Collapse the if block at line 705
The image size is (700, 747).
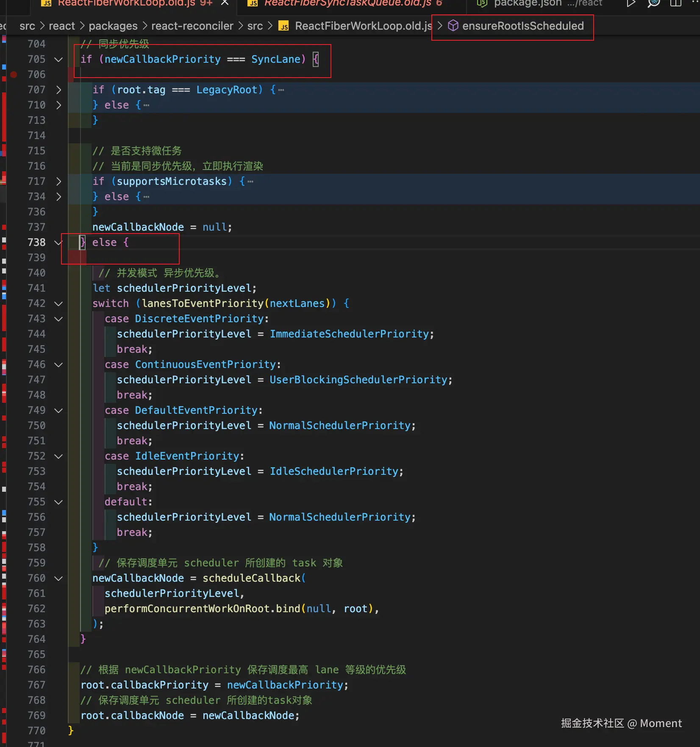click(x=58, y=59)
